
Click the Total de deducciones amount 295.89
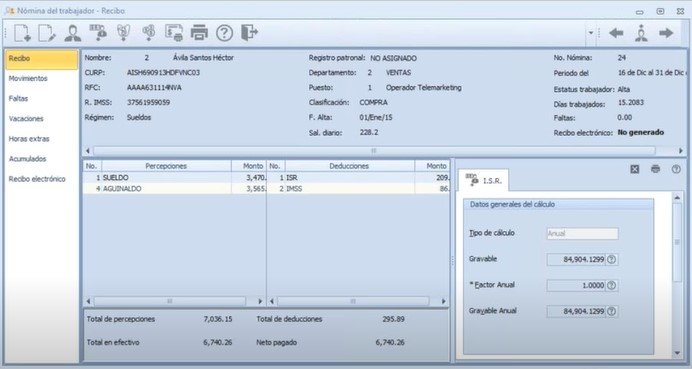tap(393, 319)
